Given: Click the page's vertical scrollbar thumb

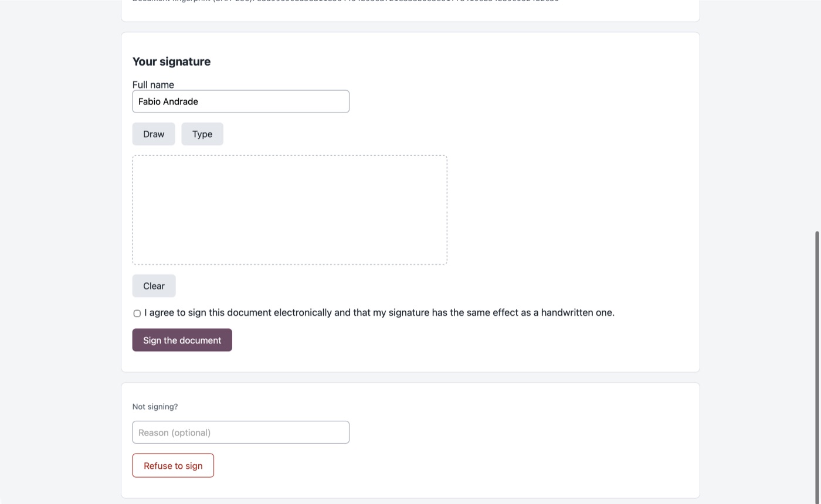Looking at the screenshot, I should 817,366.
